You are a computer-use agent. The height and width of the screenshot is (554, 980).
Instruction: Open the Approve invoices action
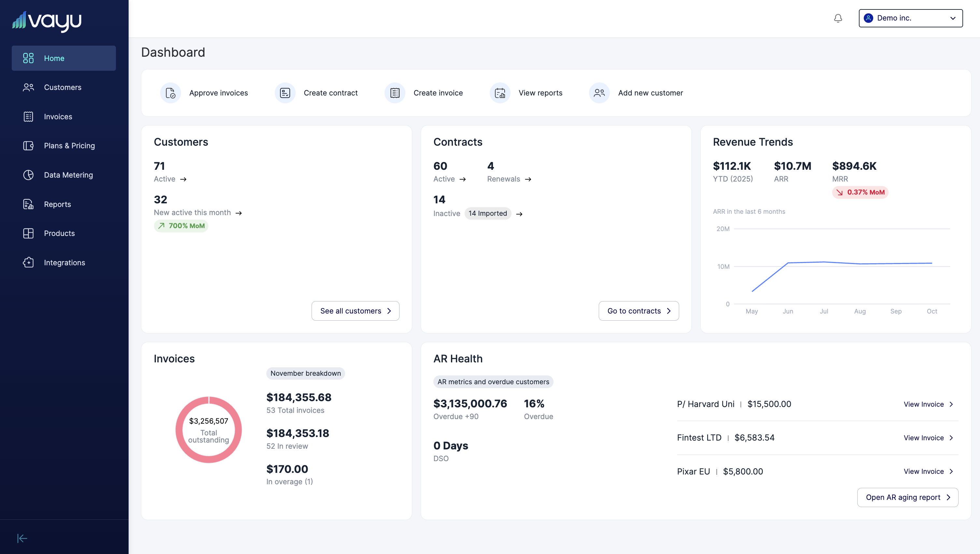170,93
